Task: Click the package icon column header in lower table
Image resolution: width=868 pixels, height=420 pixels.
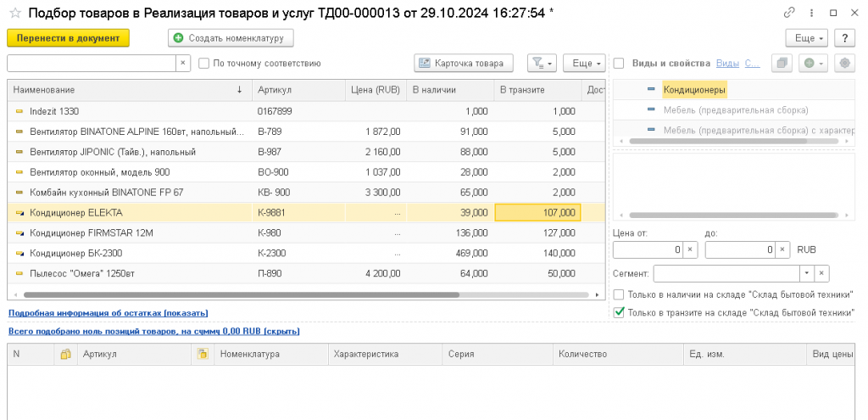Action: (x=66, y=354)
